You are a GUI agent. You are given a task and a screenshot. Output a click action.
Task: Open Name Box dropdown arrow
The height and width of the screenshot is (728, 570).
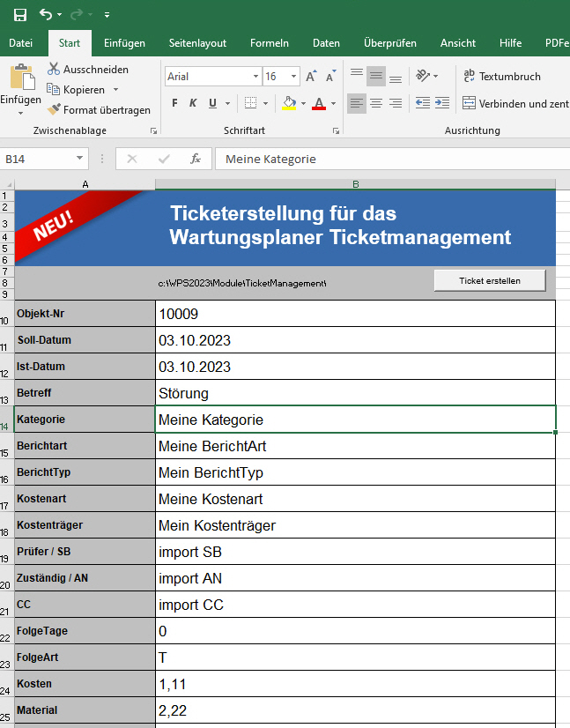80,159
